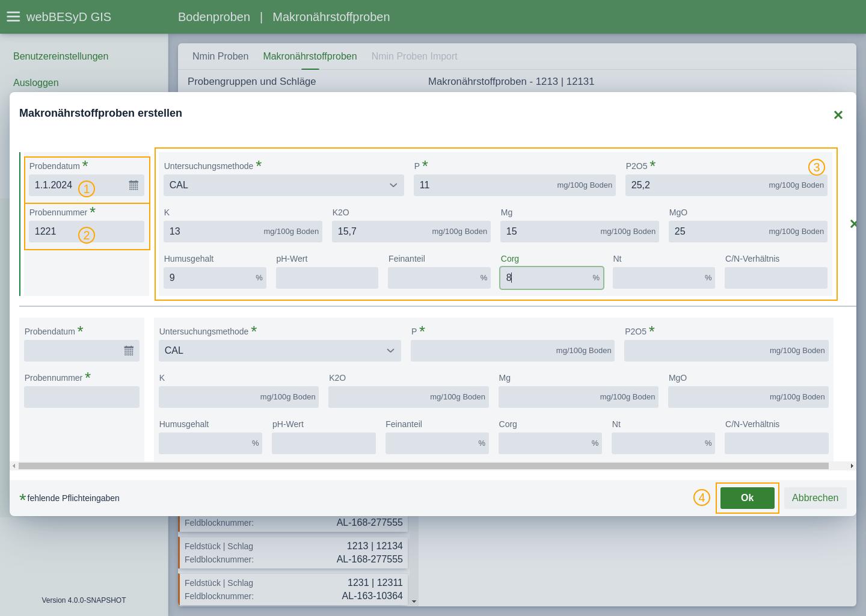Click the dialog's horizontal scrollbar thumb
The width and height of the screenshot is (866, 616).
(423, 466)
